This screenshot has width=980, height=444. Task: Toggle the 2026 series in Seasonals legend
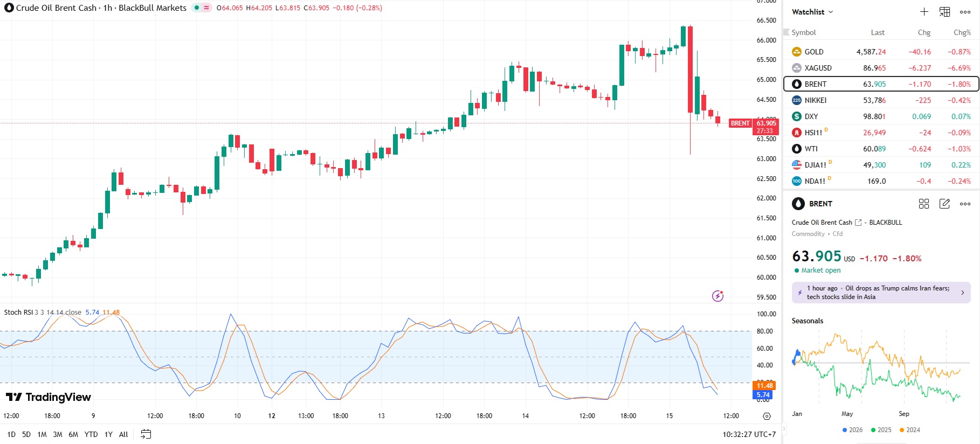click(852, 430)
